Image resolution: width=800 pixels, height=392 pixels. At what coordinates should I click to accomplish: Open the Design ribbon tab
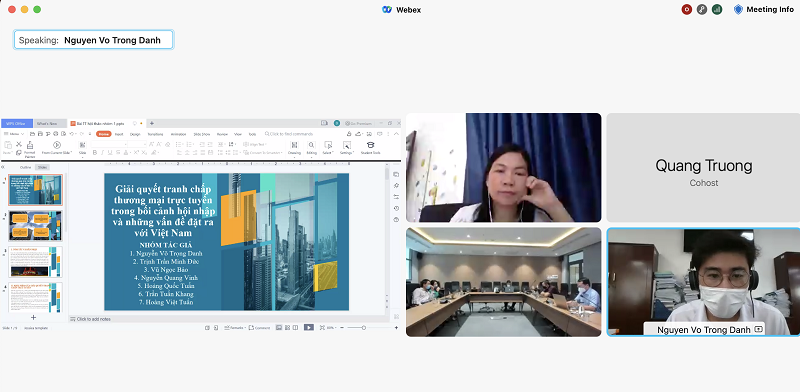(135, 134)
